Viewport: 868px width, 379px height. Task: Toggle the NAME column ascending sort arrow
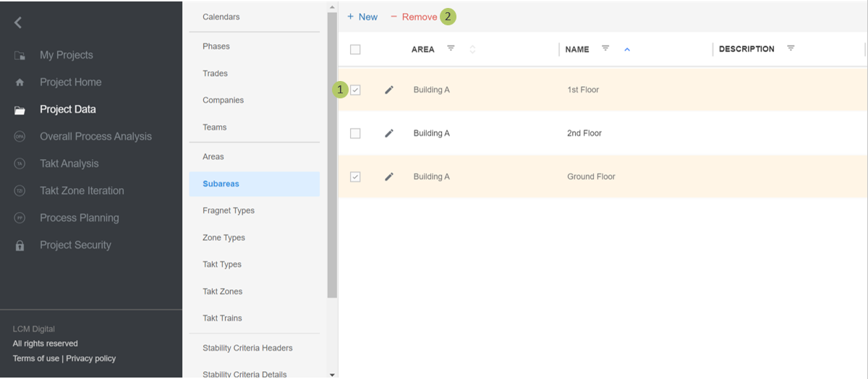click(626, 49)
